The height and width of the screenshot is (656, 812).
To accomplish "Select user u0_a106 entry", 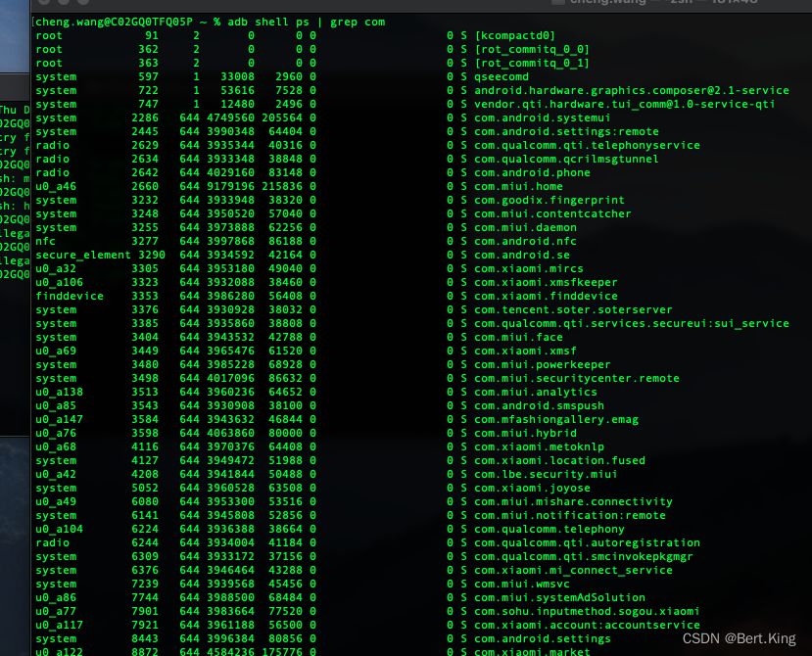I will (x=60, y=283).
